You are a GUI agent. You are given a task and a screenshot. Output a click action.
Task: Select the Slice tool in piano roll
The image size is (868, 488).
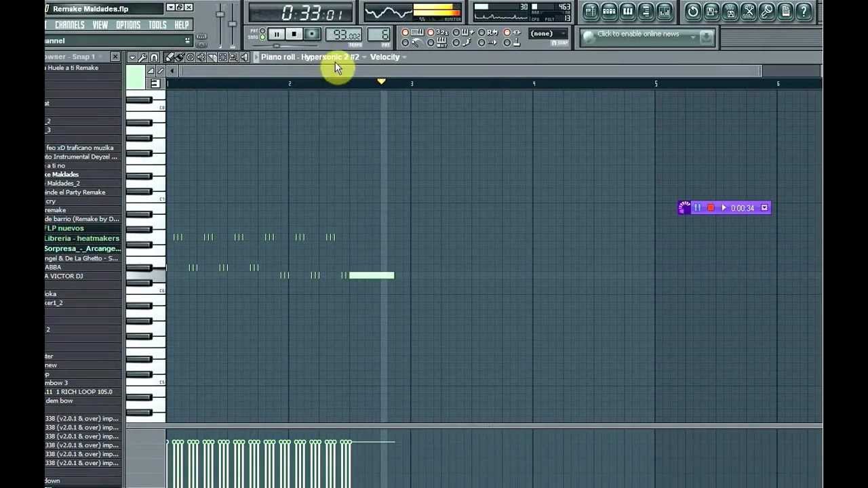coord(212,57)
